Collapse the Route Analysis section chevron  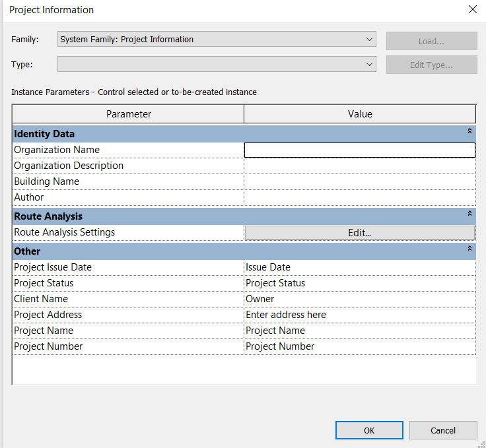(469, 213)
